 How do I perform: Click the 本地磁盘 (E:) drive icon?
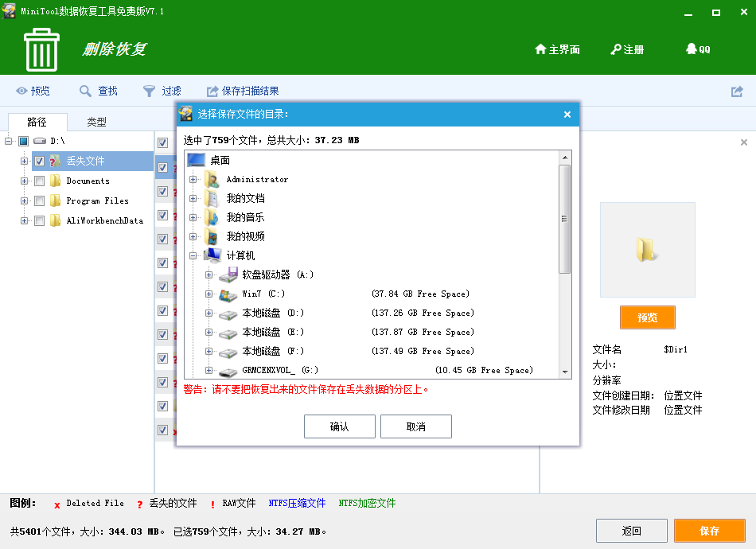coord(228,333)
